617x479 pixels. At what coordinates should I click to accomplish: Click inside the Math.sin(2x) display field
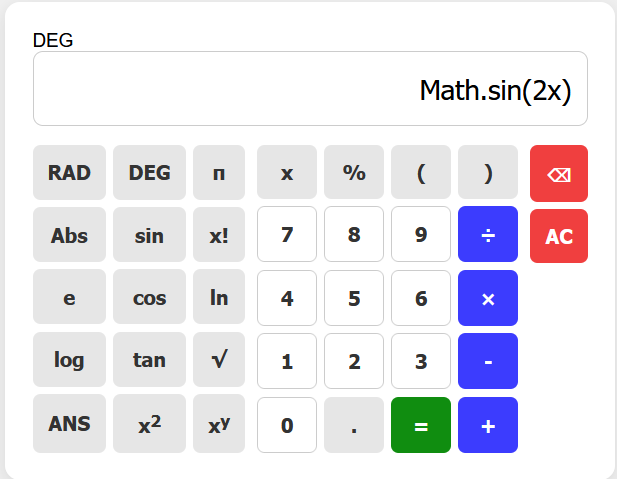pos(310,89)
